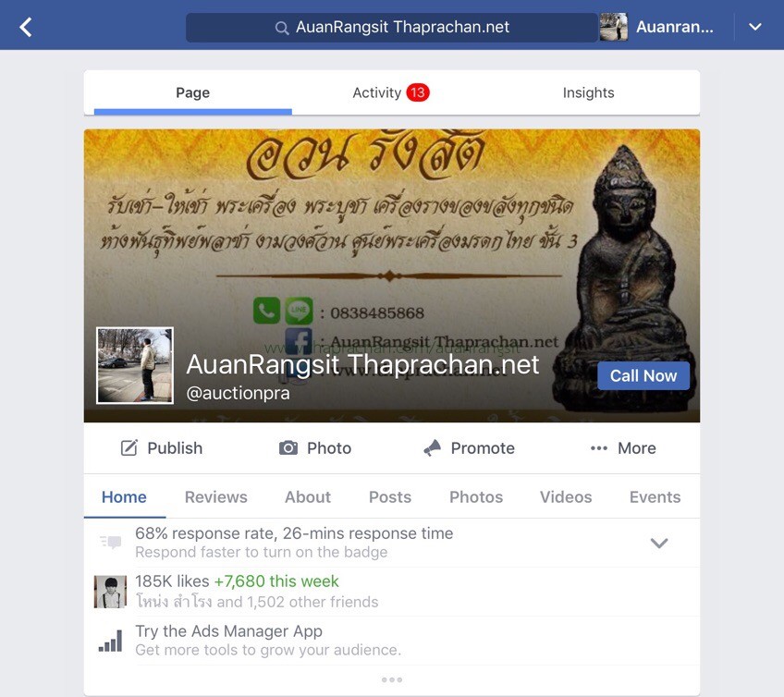Click the 185K likes link
Screen dimensions: 784x697
coord(172,581)
